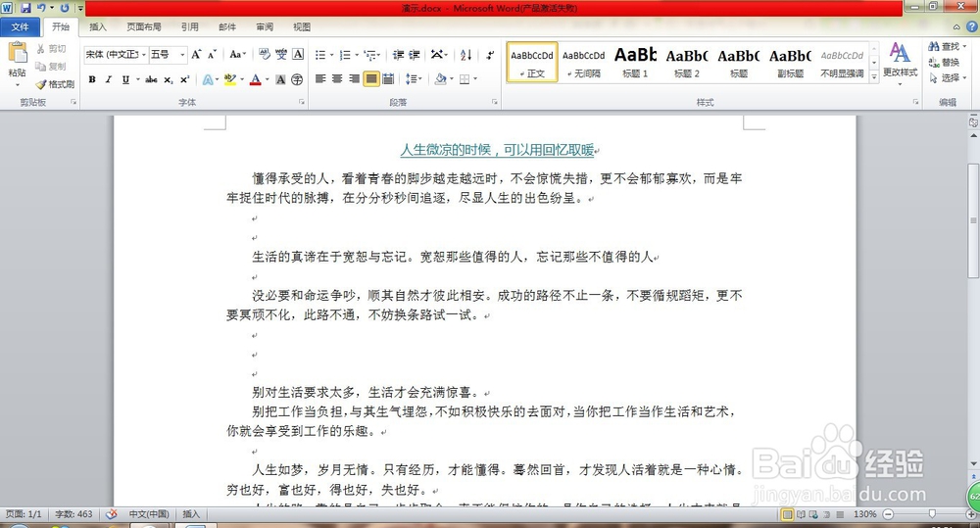Open the Line Spacing dropdown
This screenshot has width=980, height=528.
coord(414,78)
